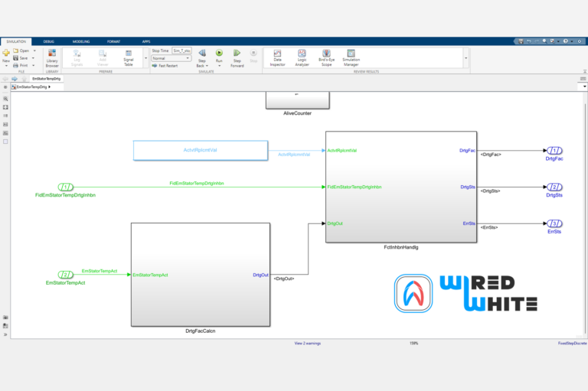Click the zoom tool in canvas palette
The image size is (588, 391).
(x=5, y=99)
